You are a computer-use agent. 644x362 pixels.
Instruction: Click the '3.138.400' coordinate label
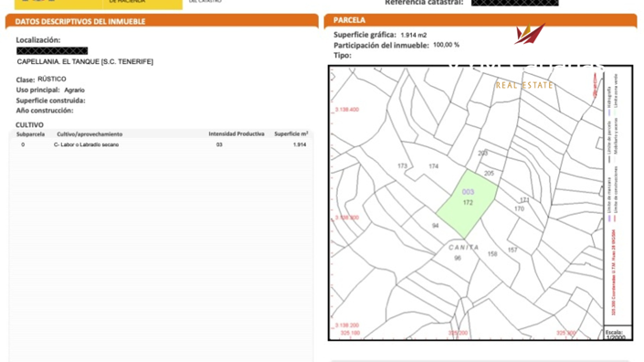347,110
